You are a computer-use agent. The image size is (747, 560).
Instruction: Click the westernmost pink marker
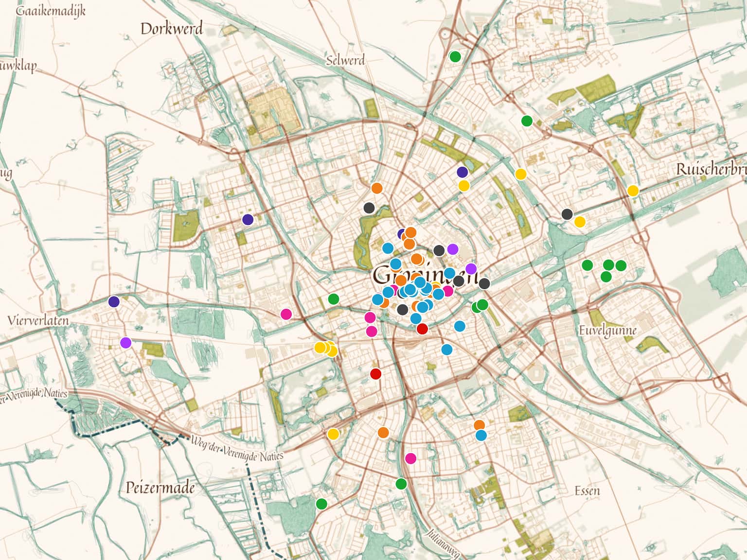click(x=286, y=314)
